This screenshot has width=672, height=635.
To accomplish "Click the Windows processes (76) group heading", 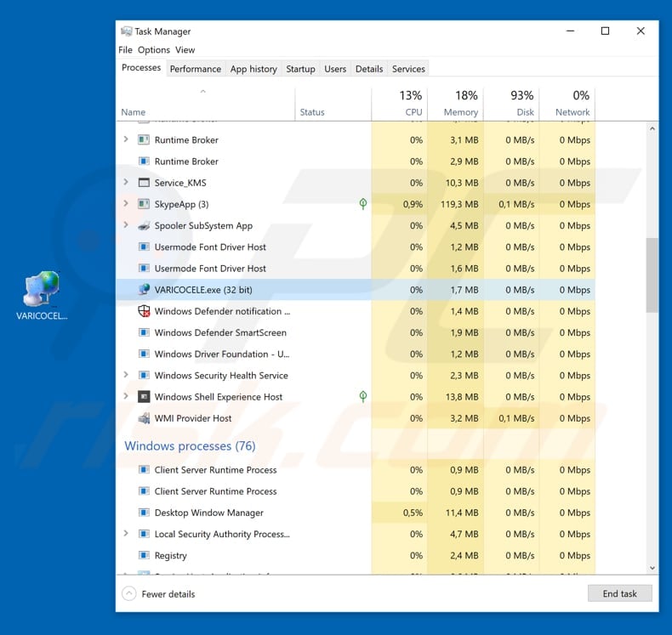I will (x=190, y=445).
